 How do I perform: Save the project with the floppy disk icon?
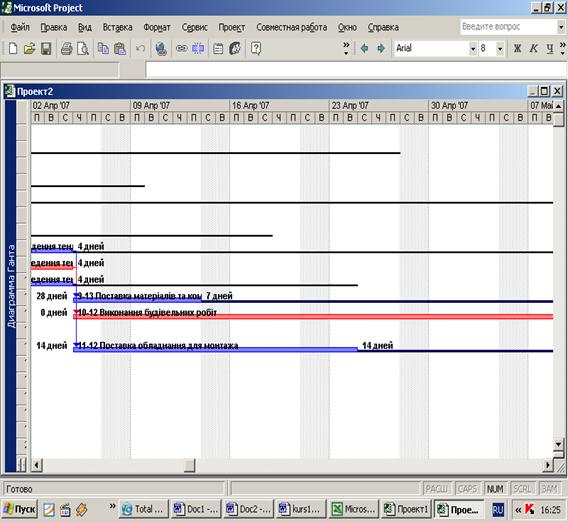[46, 48]
